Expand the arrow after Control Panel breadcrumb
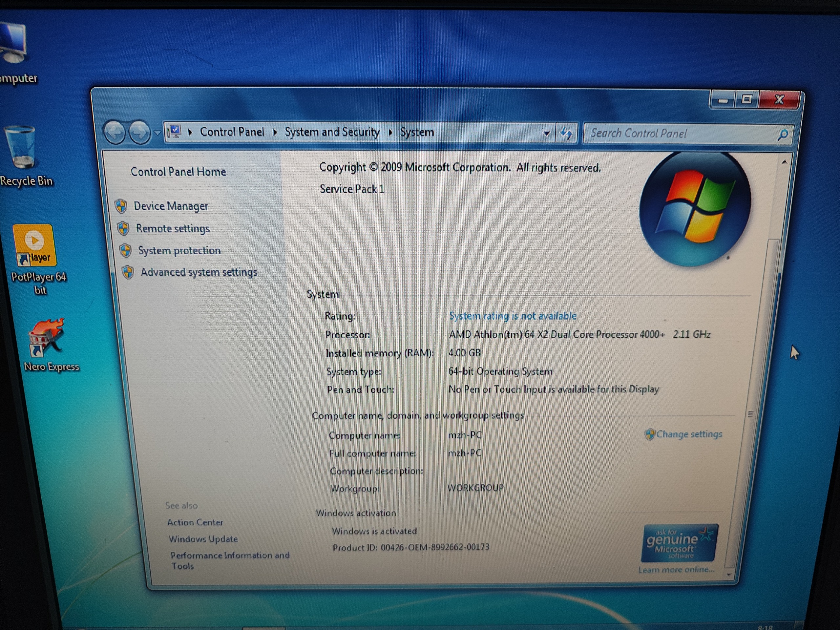The width and height of the screenshot is (840, 630). (275, 132)
